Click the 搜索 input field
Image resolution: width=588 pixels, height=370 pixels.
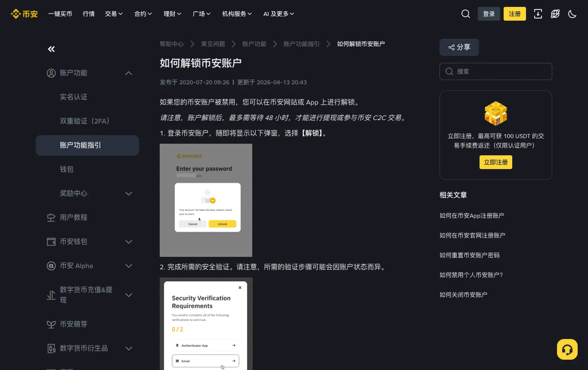(496, 71)
